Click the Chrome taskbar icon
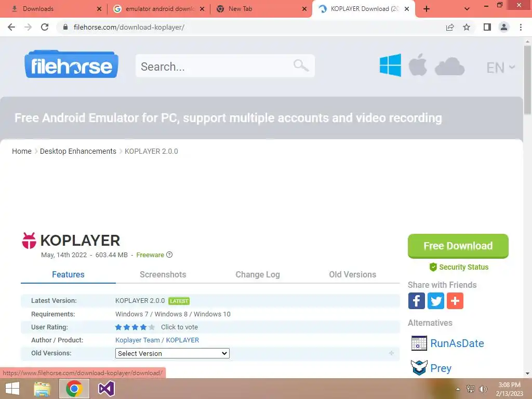The height and width of the screenshot is (399, 532). (x=74, y=389)
